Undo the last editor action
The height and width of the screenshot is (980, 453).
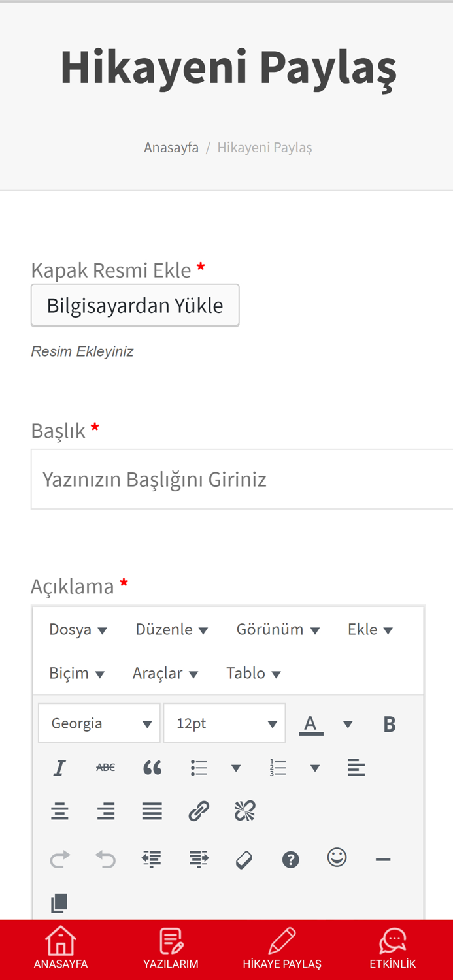point(106,858)
